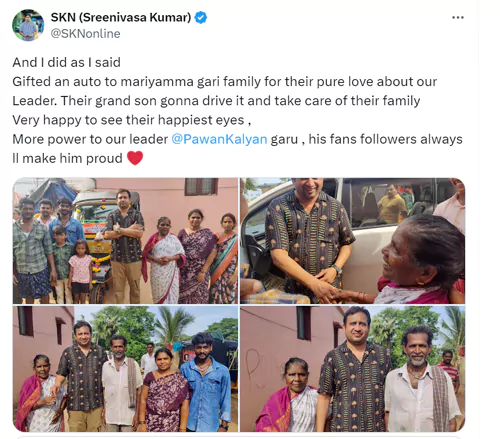The image size is (500, 439).
Task: Click the blue verified badge
Action: (x=200, y=17)
